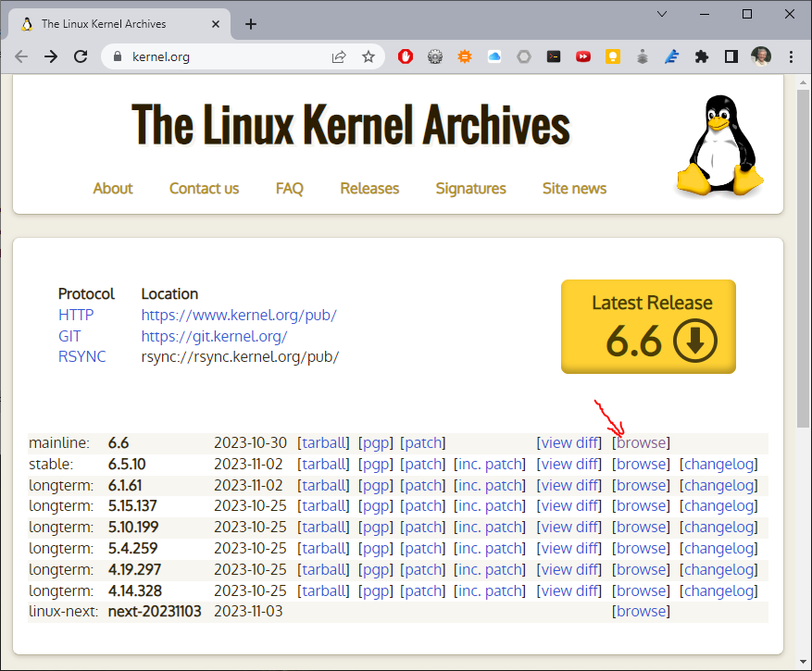Click the share icon in the address bar
The height and width of the screenshot is (671, 812).
(x=340, y=56)
